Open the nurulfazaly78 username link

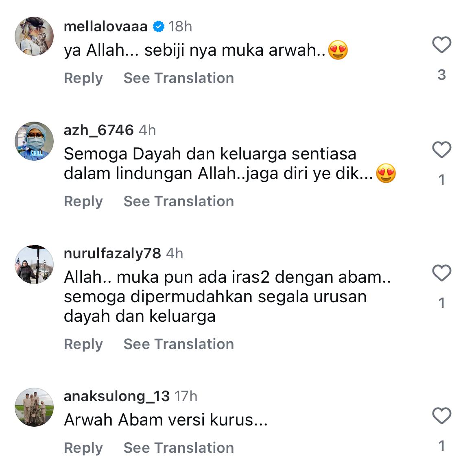[x=112, y=253]
